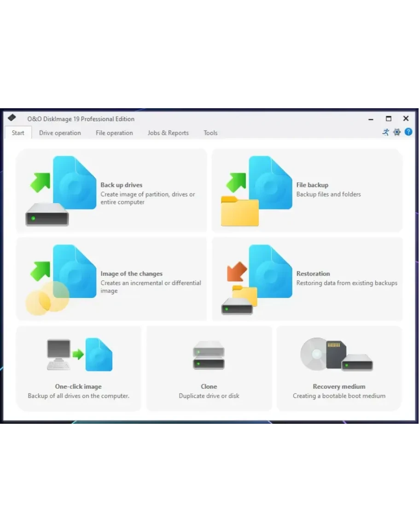Select the Start tab
Viewport: 419px width, 532px height.
point(18,133)
